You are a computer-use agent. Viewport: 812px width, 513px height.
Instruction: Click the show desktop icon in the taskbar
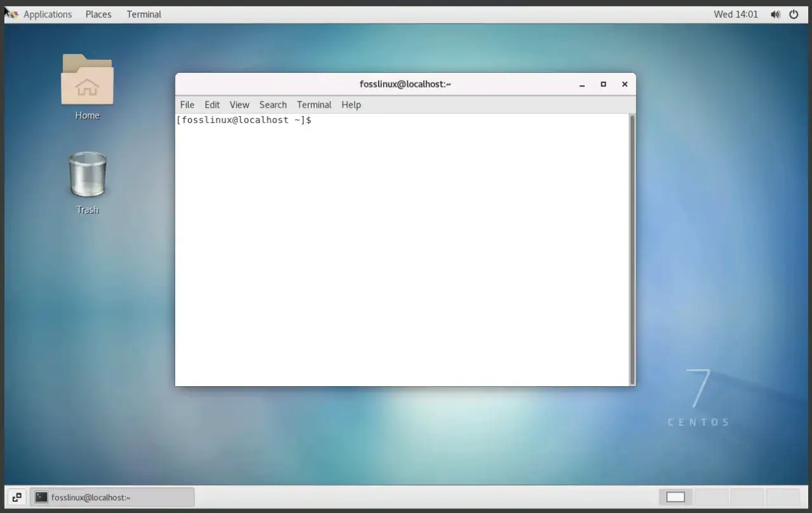pyautogui.click(x=16, y=497)
